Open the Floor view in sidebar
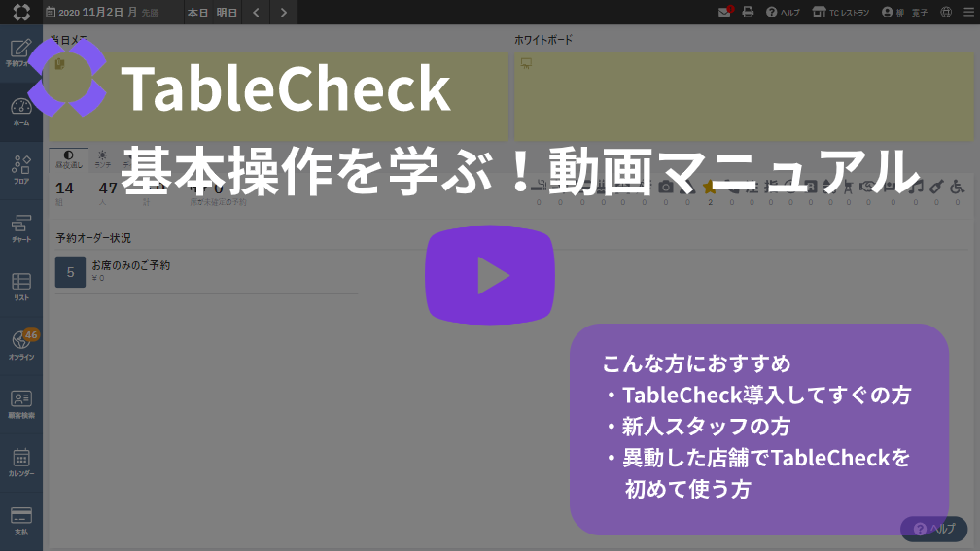The width and height of the screenshot is (980, 551). click(20, 169)
